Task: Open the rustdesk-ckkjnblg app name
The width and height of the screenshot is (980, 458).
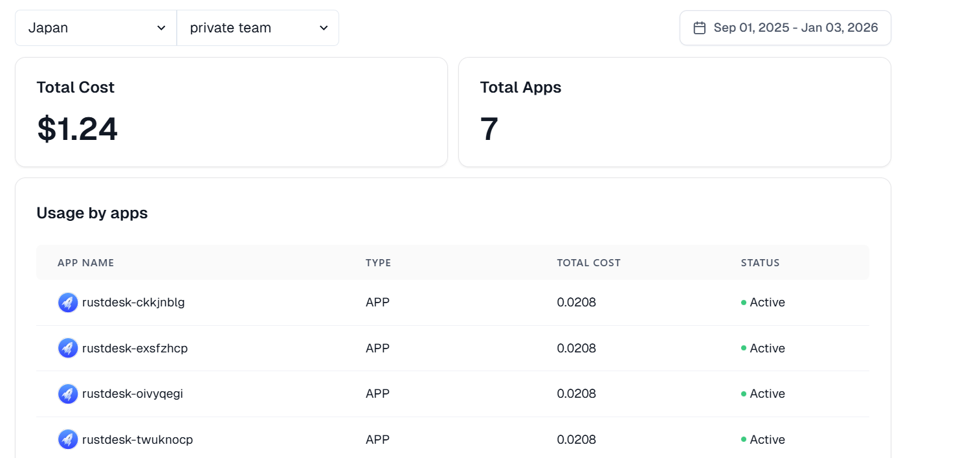Action: pyautogui.click(x=133, y=303)
